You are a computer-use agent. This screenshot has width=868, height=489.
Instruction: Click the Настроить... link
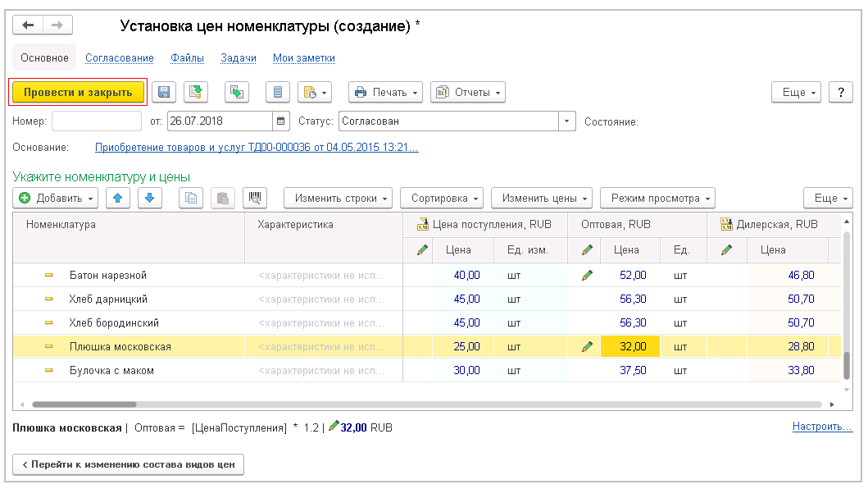[x=823, y=427]
